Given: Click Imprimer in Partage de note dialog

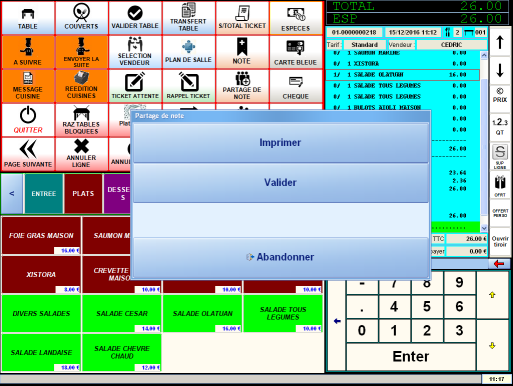Looking at the screenshot, I should (x=281, y=143).
